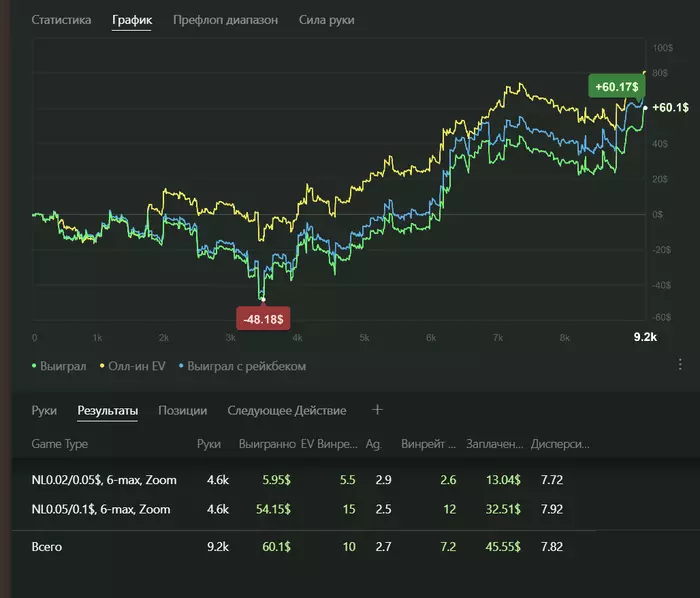Sort by EV Винрейт column header
The image size is (700, 598).
[329, 444]
